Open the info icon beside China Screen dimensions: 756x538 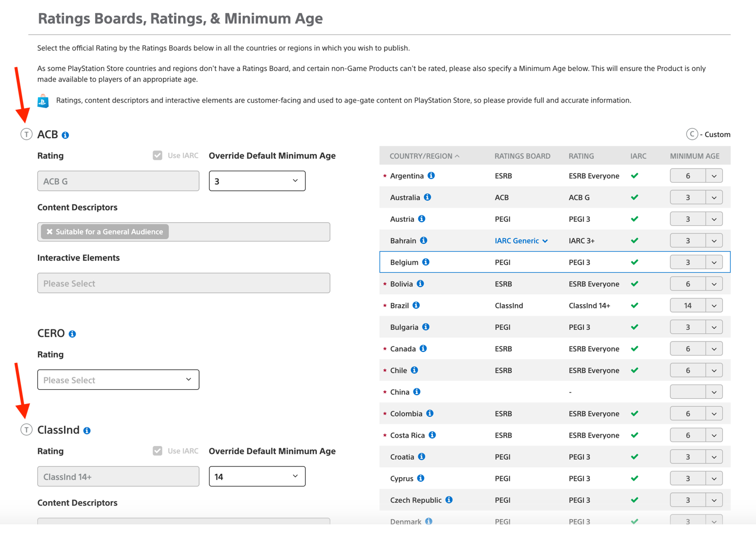[x=417, y=391]
